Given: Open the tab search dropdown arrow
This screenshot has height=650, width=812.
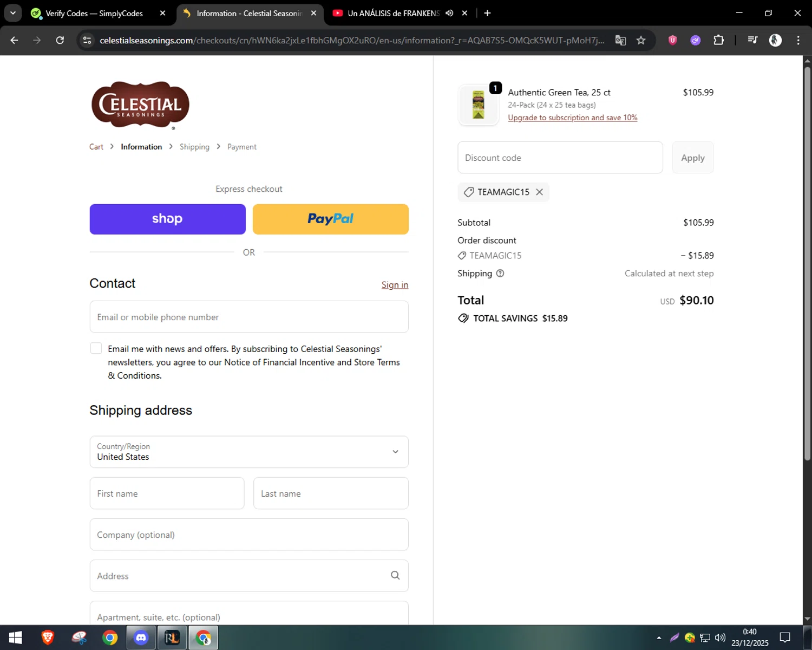Looking at the screenshot, I should pyautogui.click(x=13, y=13).
